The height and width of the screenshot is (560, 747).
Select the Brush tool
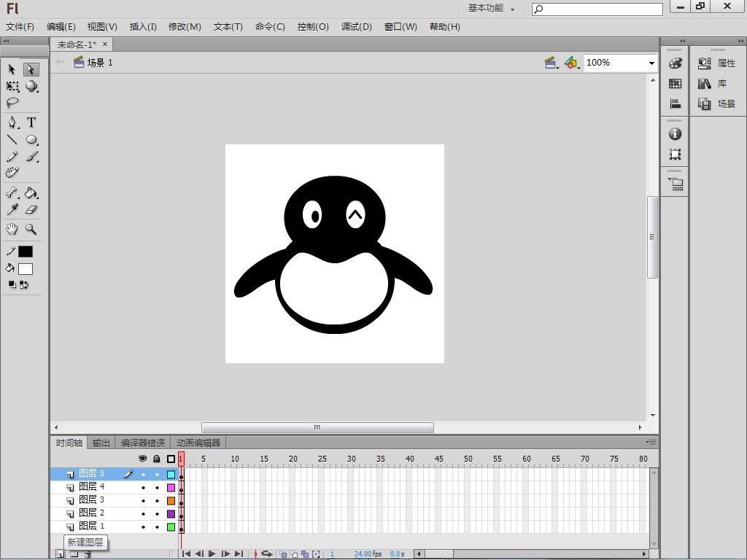click(31, 157)
